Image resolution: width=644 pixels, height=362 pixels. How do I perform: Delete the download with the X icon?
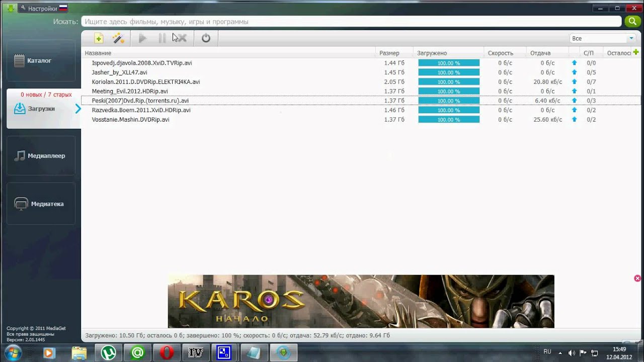click(181, 38)
